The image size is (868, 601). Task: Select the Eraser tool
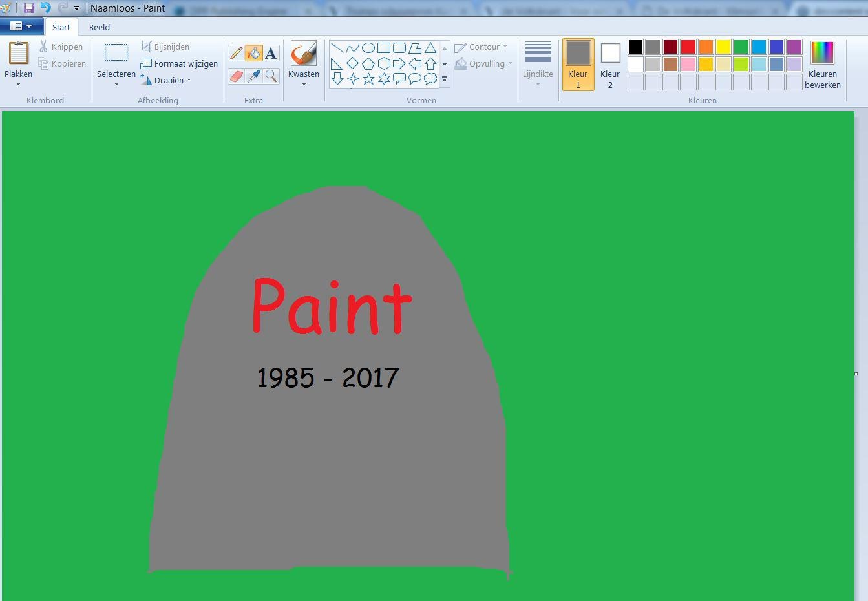(x=236, y=76)
